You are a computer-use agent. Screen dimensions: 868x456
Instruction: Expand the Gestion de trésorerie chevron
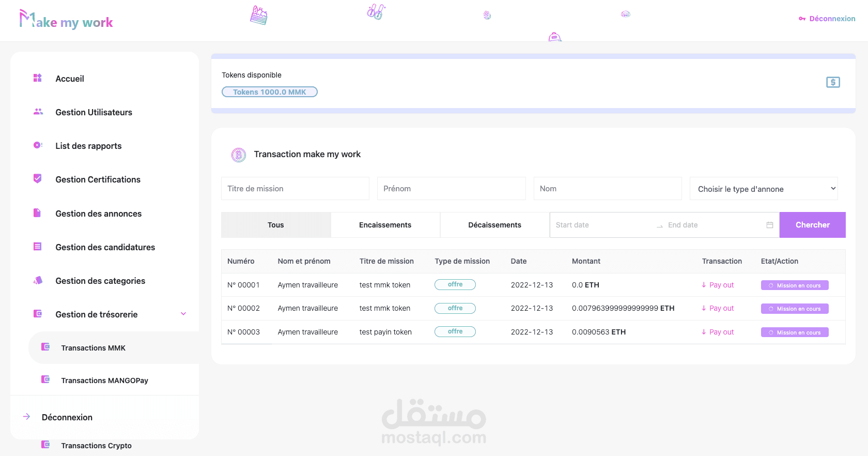[183, 314]
